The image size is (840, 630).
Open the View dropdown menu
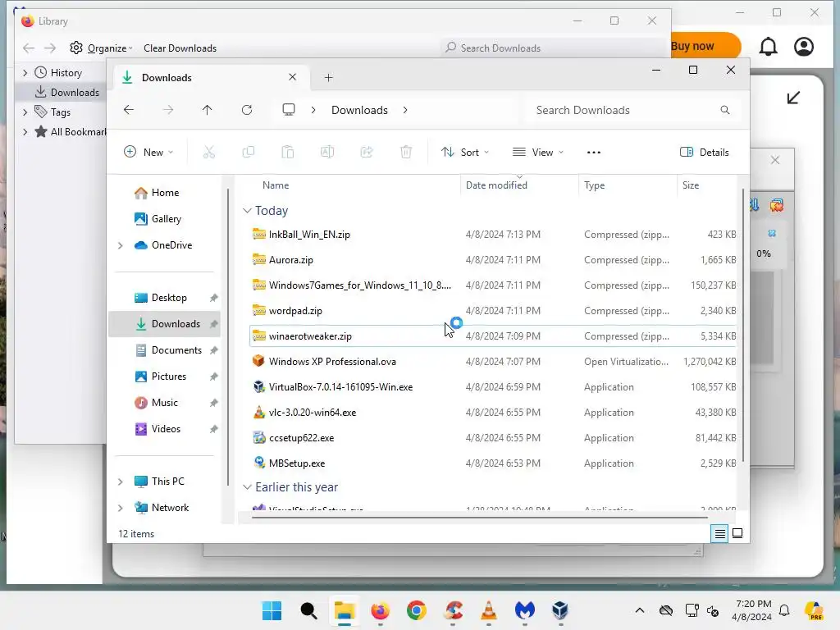[x=537, y=152]
